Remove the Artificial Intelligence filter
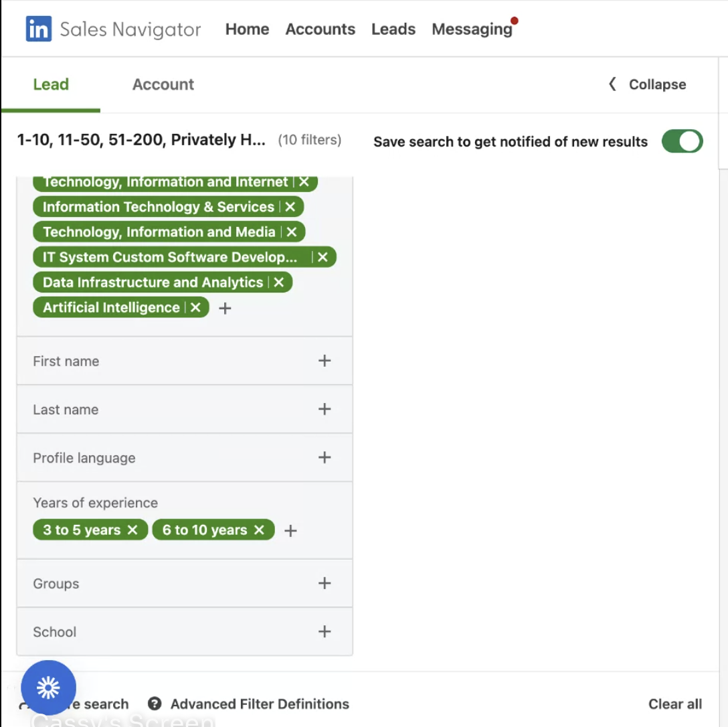Screen dimensions: 728x727 (x=195, y=307)
